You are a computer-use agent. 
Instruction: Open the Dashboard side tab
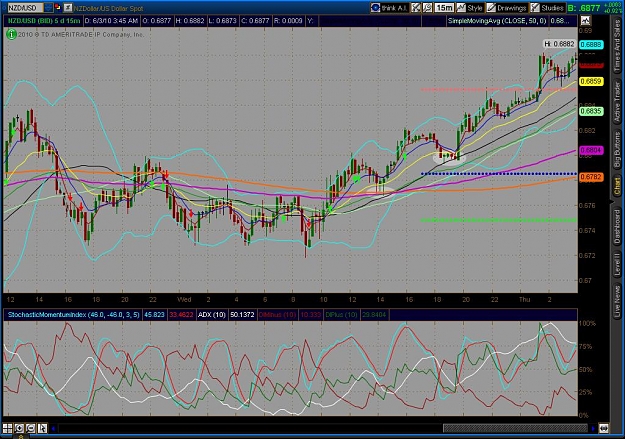click(x=617, y=227)
